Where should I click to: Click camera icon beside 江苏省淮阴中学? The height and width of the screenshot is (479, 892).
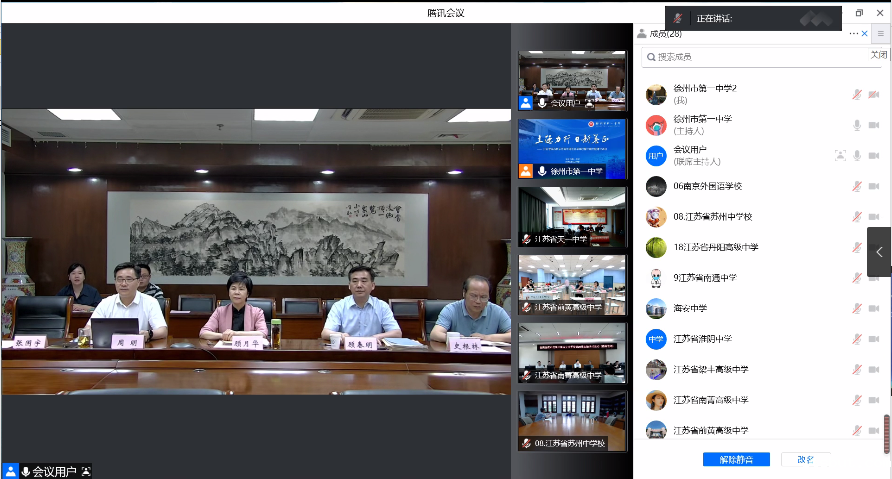tap(874, 339)
